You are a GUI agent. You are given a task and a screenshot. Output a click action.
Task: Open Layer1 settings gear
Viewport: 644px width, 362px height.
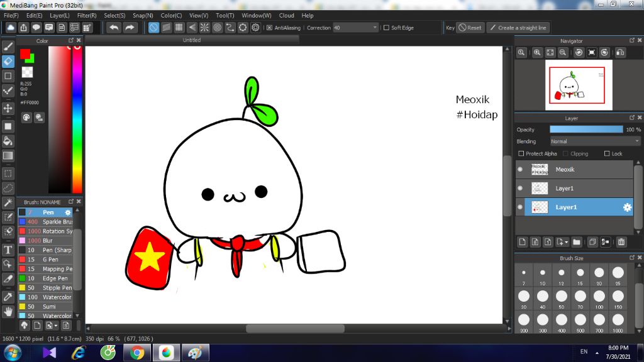point(627,207)
